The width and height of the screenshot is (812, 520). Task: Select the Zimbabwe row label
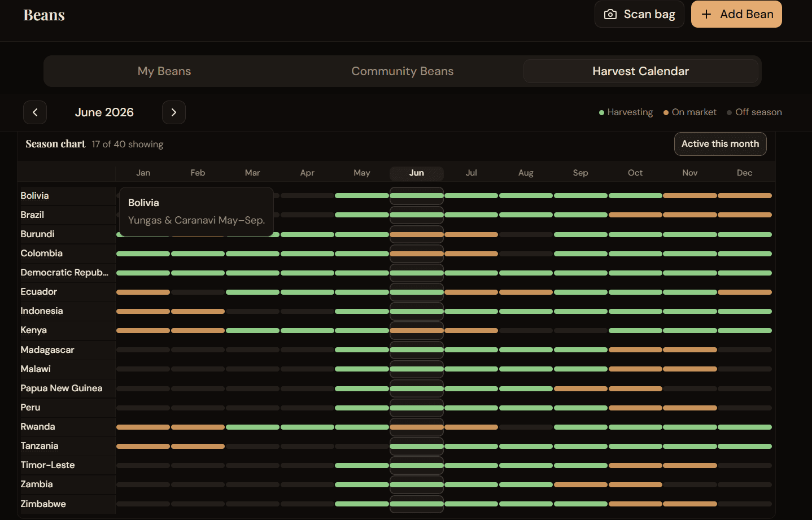43,504
